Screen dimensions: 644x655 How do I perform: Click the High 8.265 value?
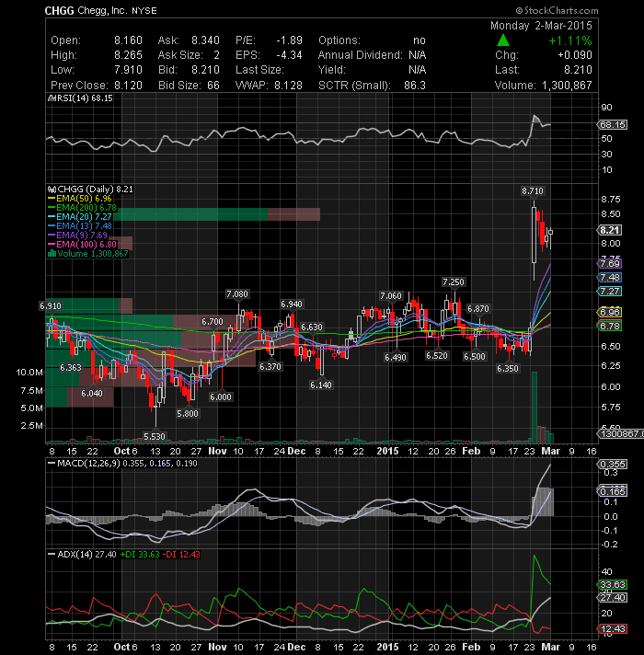tap(128, 55)
